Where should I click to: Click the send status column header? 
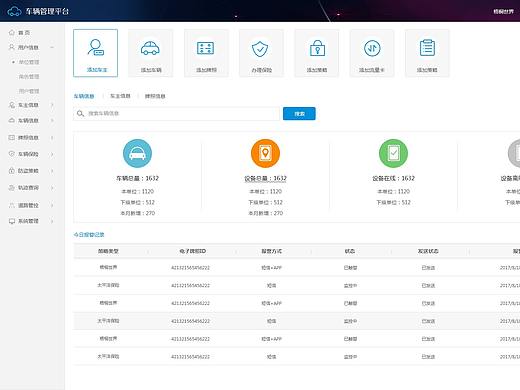tap(428, 251)
